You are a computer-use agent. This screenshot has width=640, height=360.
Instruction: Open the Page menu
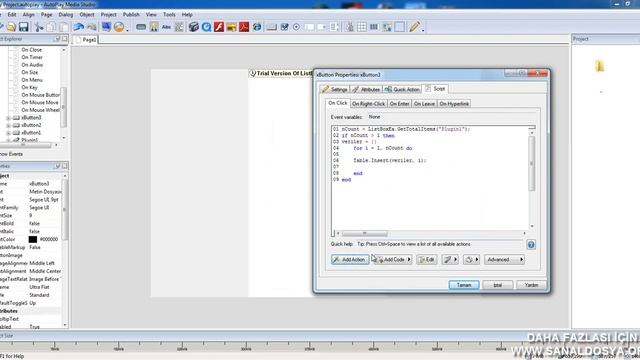coord(46,14)
